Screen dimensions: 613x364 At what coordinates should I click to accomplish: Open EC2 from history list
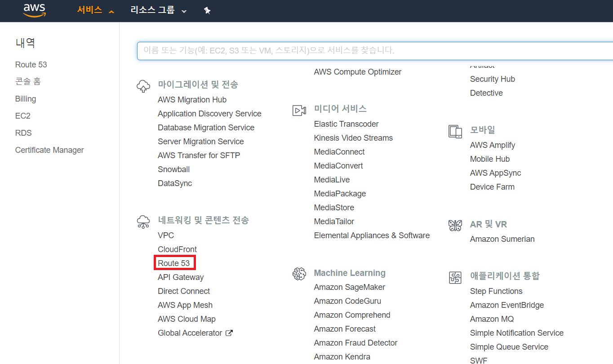click(23, 116)
